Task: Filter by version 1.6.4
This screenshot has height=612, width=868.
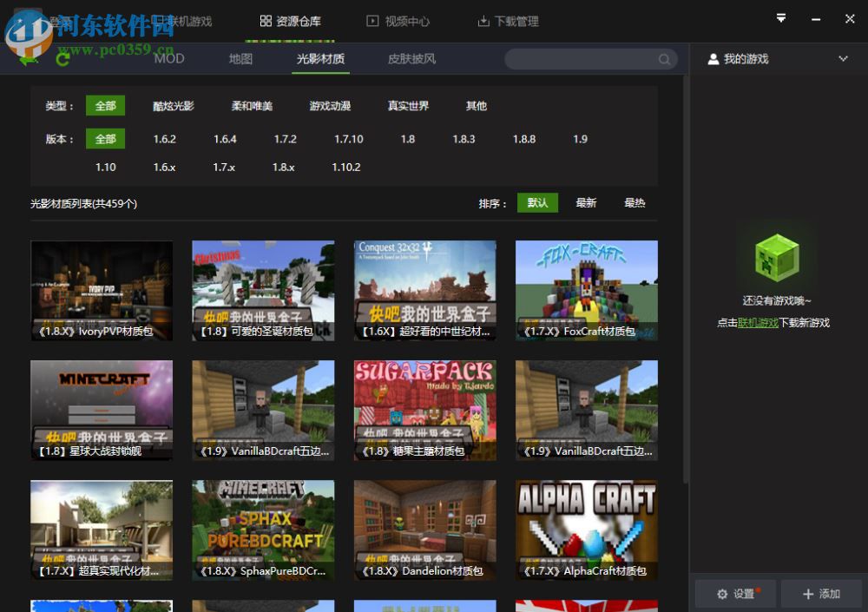Action: tap(225, 139)
